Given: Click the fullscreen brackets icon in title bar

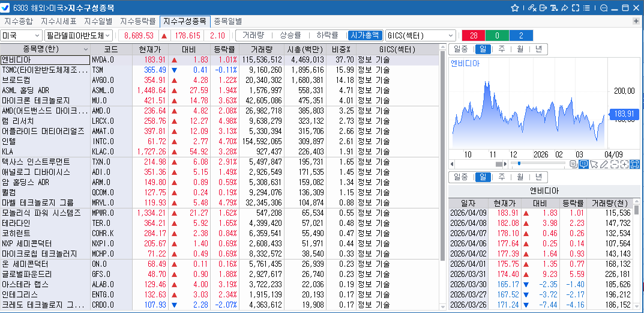Looking at the screenshot, I should [575, 8].
